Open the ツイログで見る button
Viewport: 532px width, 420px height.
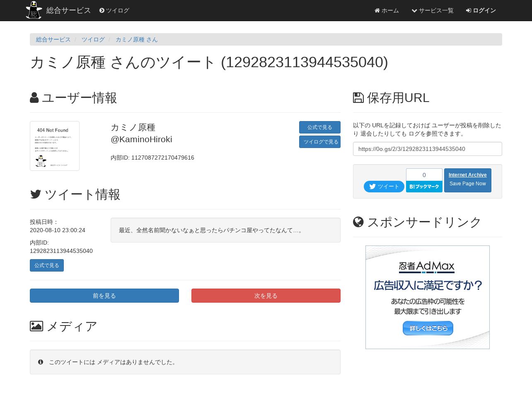[320, 142]
